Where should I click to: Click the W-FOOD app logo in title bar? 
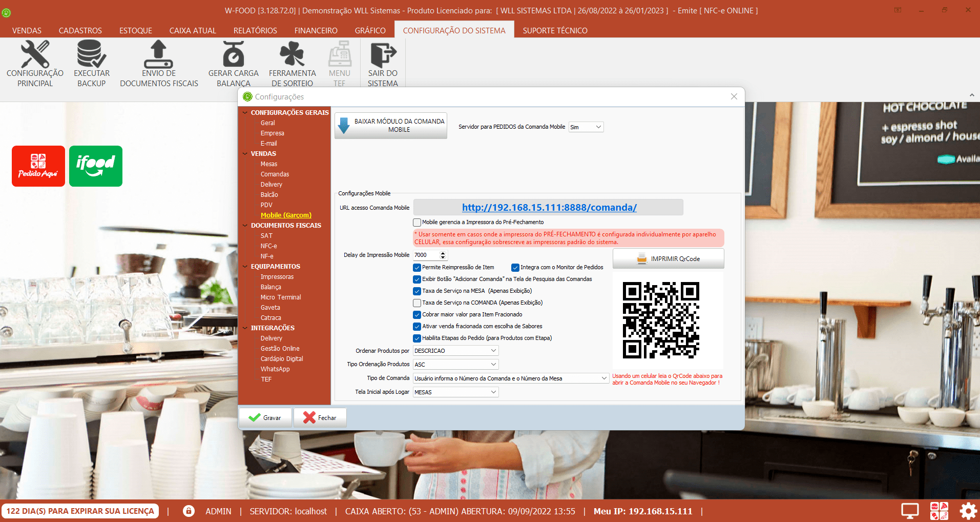pos(6,13)
